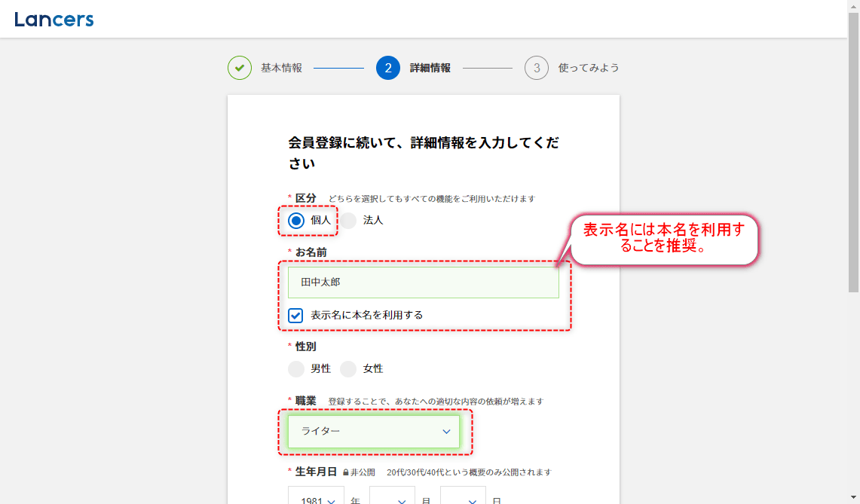Open the 職業 dropdown showing ライター
Viewport: 860px width, 504px height.
point(373,432)
